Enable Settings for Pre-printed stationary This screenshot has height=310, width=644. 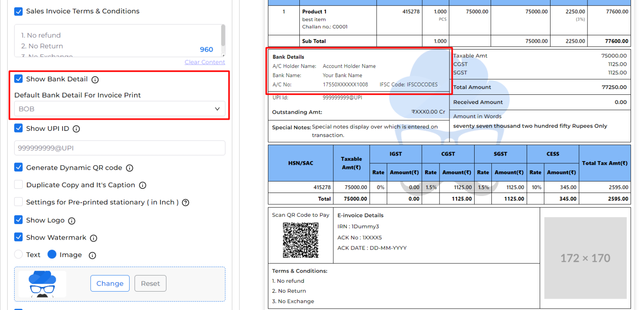tap(18, 202)
